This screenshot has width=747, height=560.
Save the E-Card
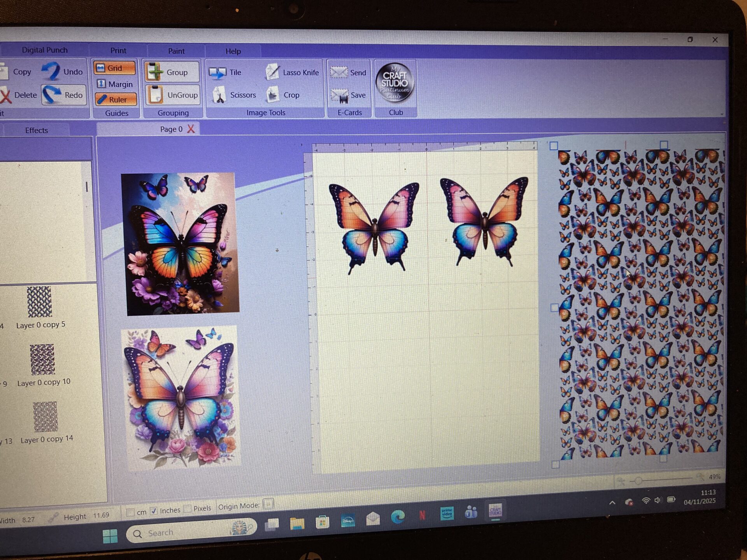point(349,95)
